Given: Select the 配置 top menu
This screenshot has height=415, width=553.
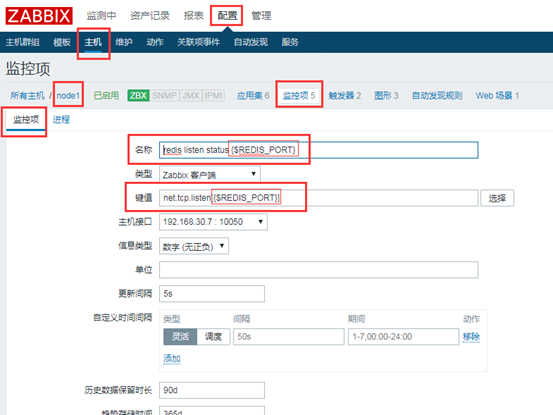Looking at the screenshot, I should (227, 16).
